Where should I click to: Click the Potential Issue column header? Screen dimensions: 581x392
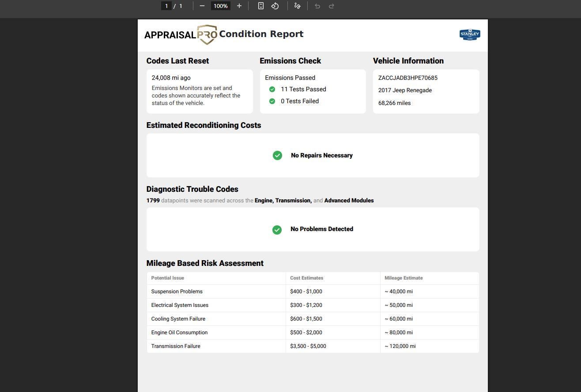click(x=168, y=278)
